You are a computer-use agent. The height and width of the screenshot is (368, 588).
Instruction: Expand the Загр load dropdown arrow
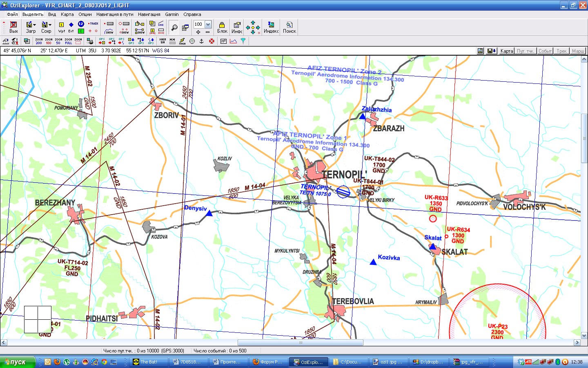click(x=35, y=25)
